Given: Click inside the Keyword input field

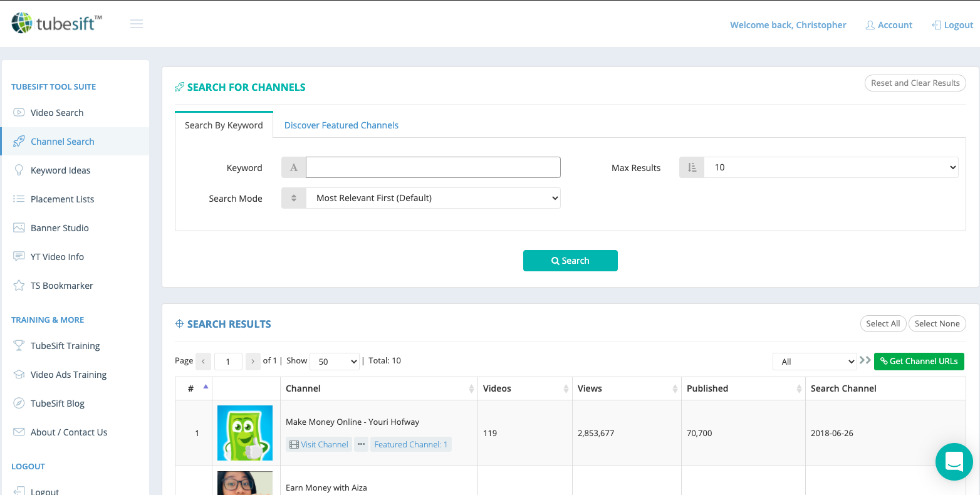Looking at the screenshot, I should [433, 167].
